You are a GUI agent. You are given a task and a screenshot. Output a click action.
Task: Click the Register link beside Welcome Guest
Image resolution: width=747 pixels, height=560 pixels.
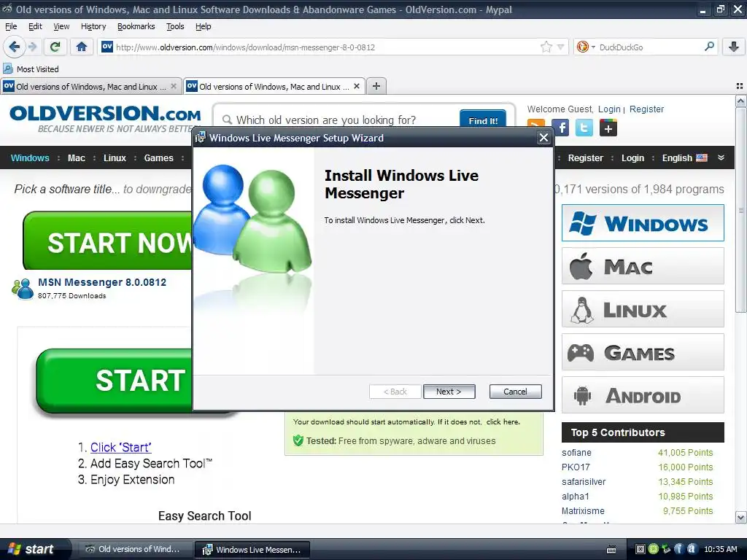tap(646, 109)
